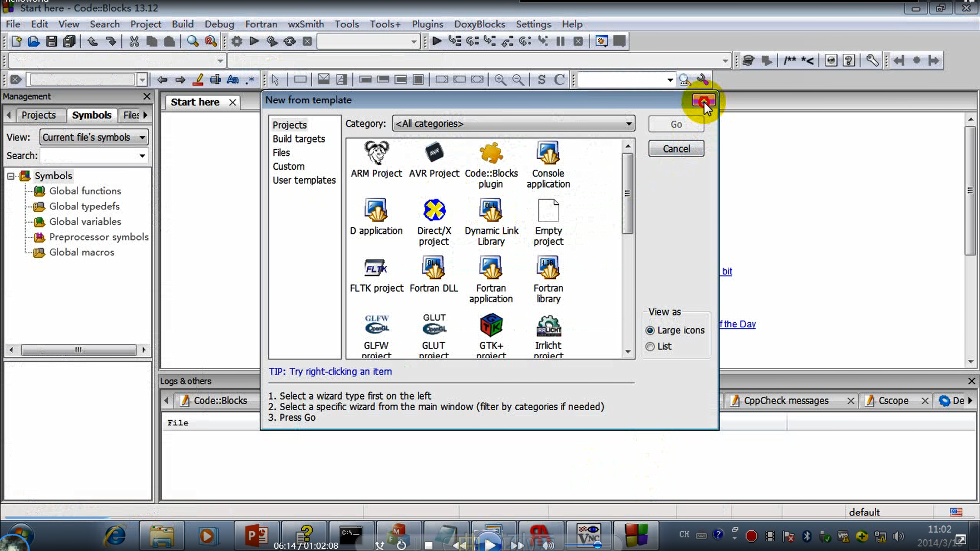
Task: Open the File menu
Action: pyautogui.click(x=13, y=24)
